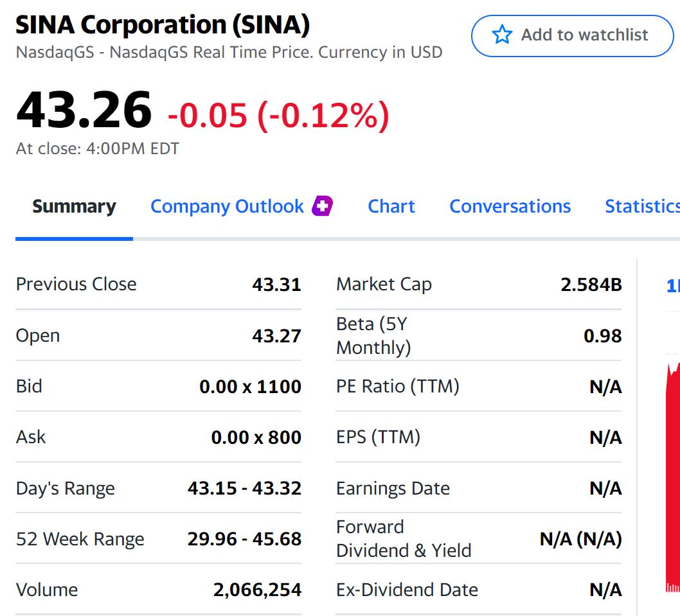
Task: Switch to the Chart tab
Action: coord(391,206)
